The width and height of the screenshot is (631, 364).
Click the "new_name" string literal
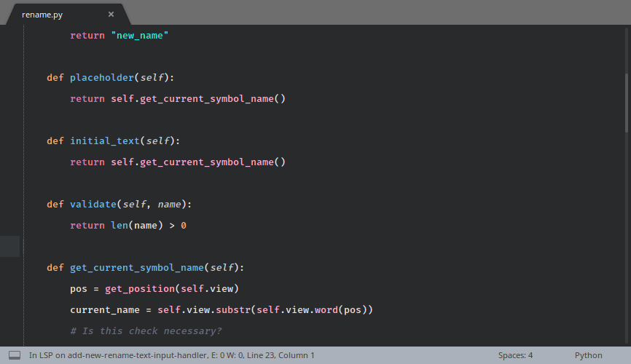pos(140,36)
